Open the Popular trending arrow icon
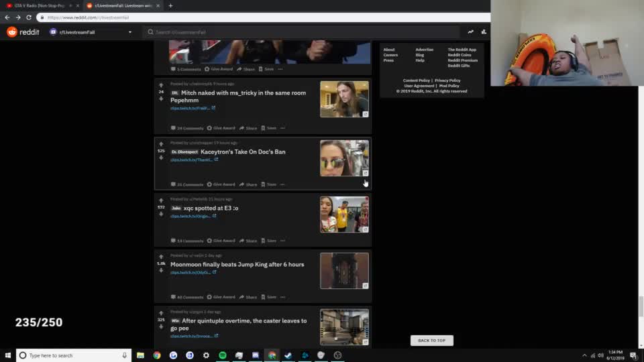This screenshot has width=644, height=362. (470, 32)
